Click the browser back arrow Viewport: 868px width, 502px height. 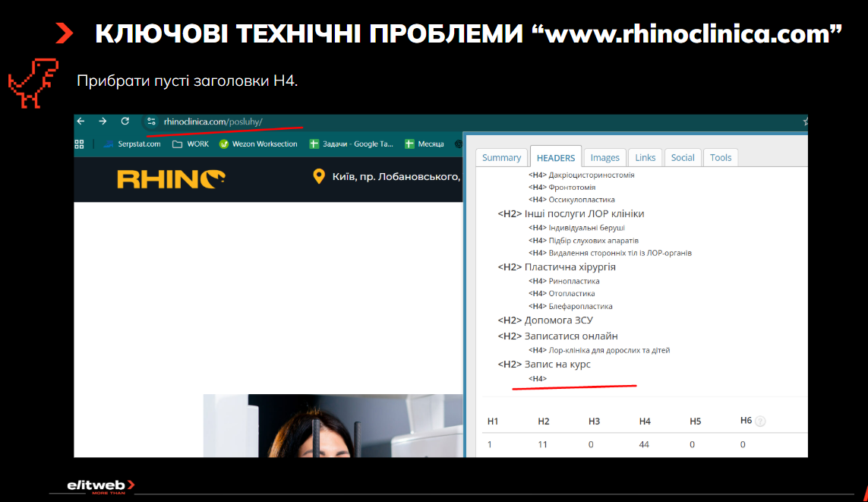(80, 122)
